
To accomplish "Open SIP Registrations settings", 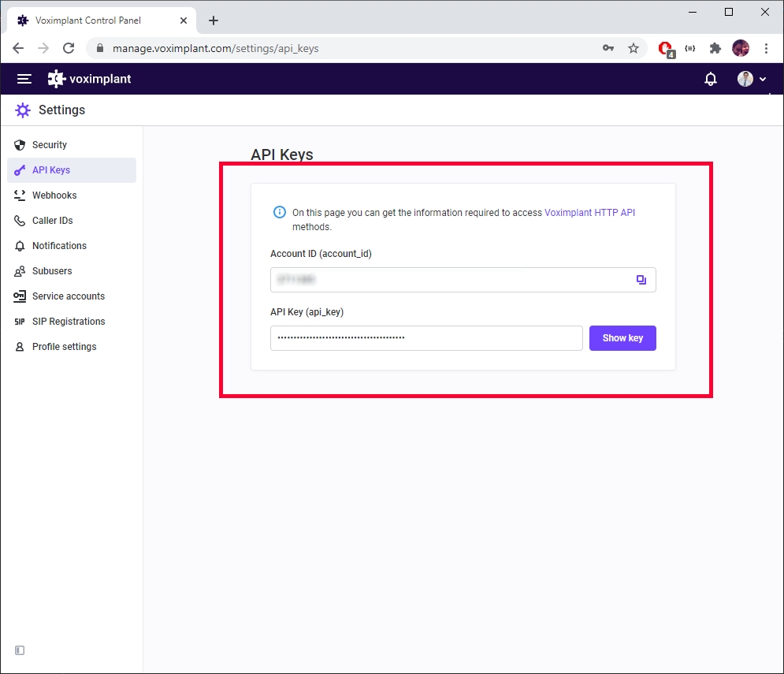I will [x=69, y=322].
